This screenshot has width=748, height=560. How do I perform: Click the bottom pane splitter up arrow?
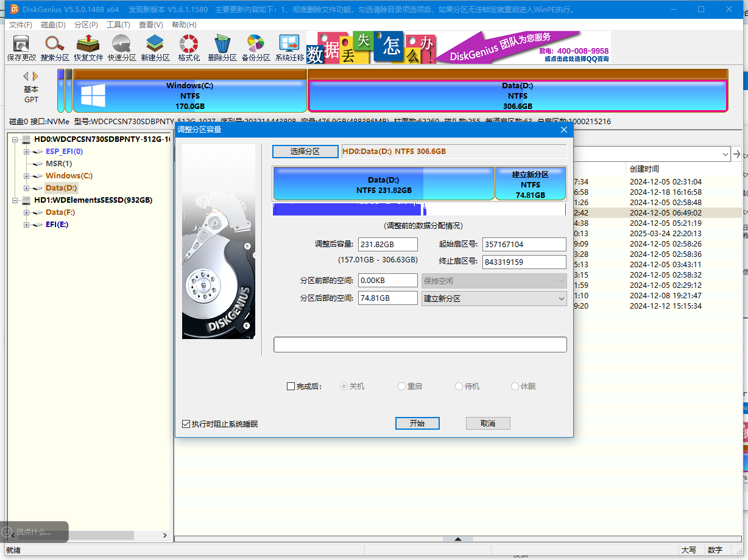click(x=458, y=539)
